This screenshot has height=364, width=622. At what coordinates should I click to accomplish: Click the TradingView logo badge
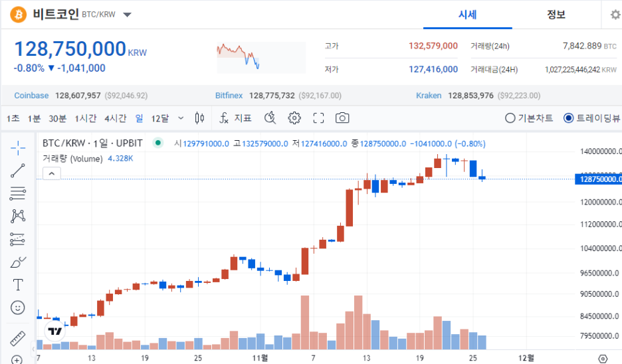point(54,331)
